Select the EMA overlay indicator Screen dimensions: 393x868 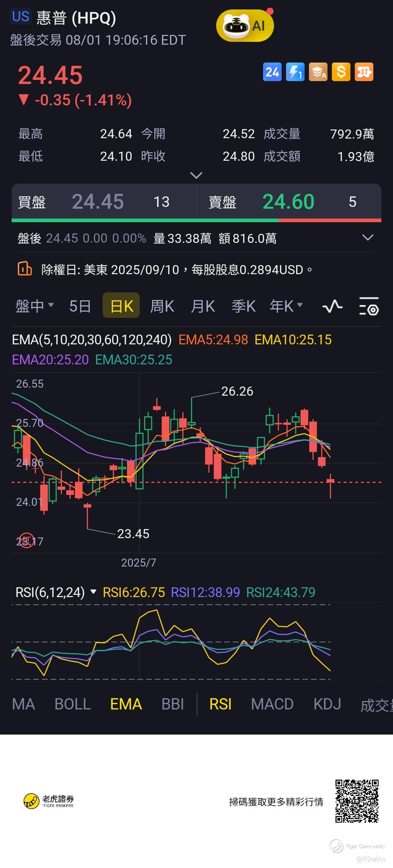point(126,704)
